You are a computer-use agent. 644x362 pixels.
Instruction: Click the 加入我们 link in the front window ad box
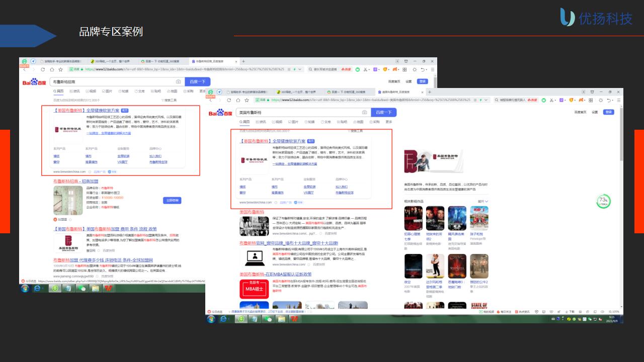click(x=342, y=187)
